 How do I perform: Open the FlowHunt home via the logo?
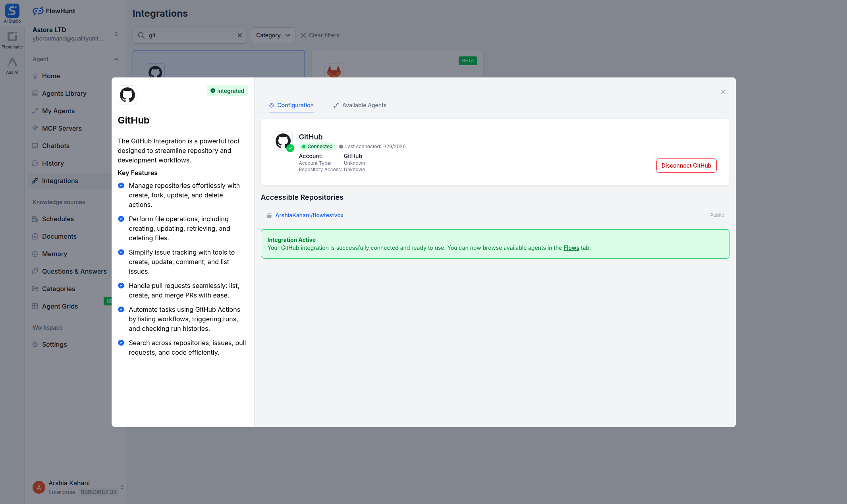[54, 11]
